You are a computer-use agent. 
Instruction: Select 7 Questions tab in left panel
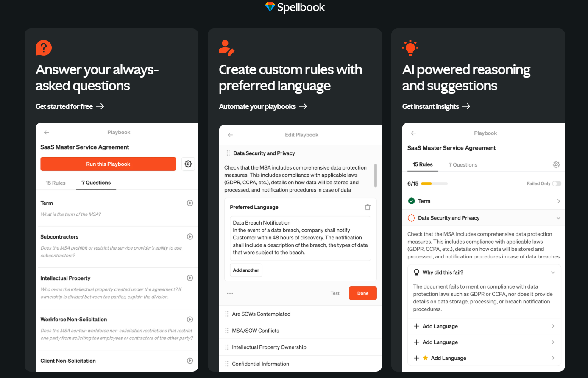[x=96, y=183]
